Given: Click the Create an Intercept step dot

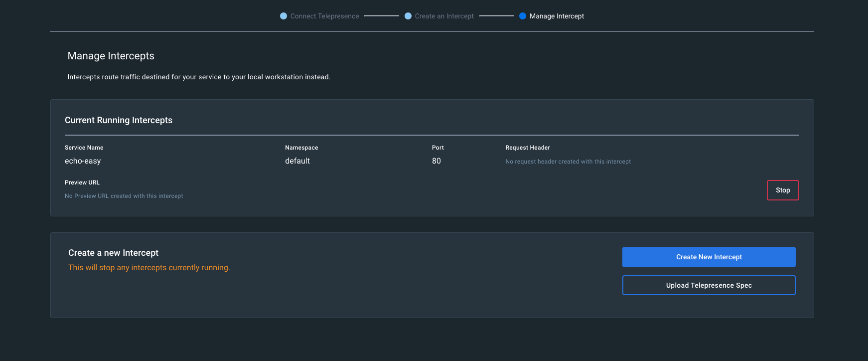Looking at the screenshot, I should 408,16.
